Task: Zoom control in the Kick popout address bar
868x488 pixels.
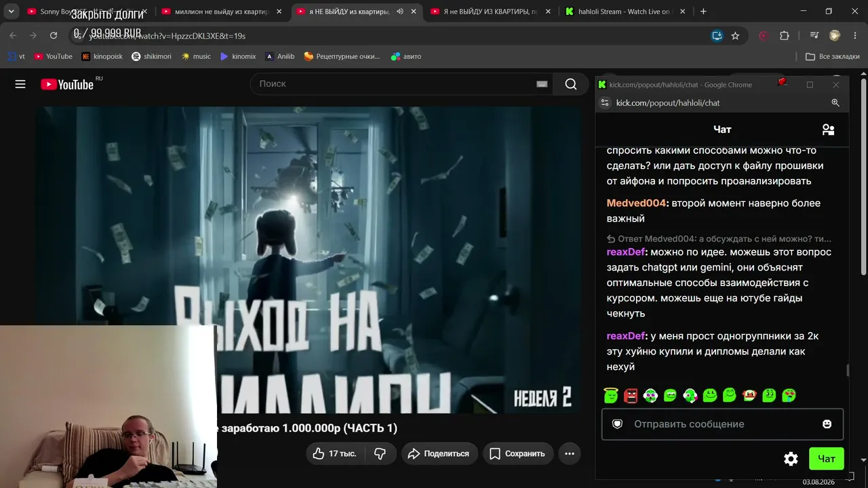Action: point(835,103)
